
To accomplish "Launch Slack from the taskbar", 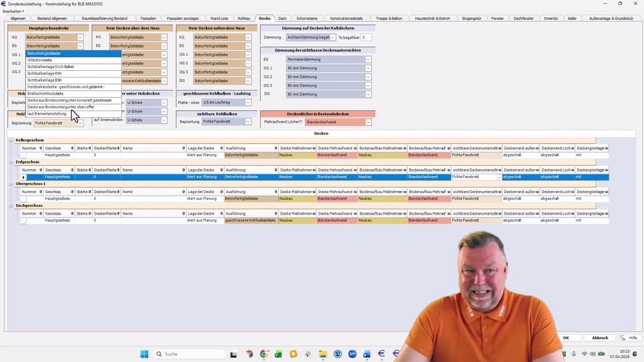I will [307, 354].
